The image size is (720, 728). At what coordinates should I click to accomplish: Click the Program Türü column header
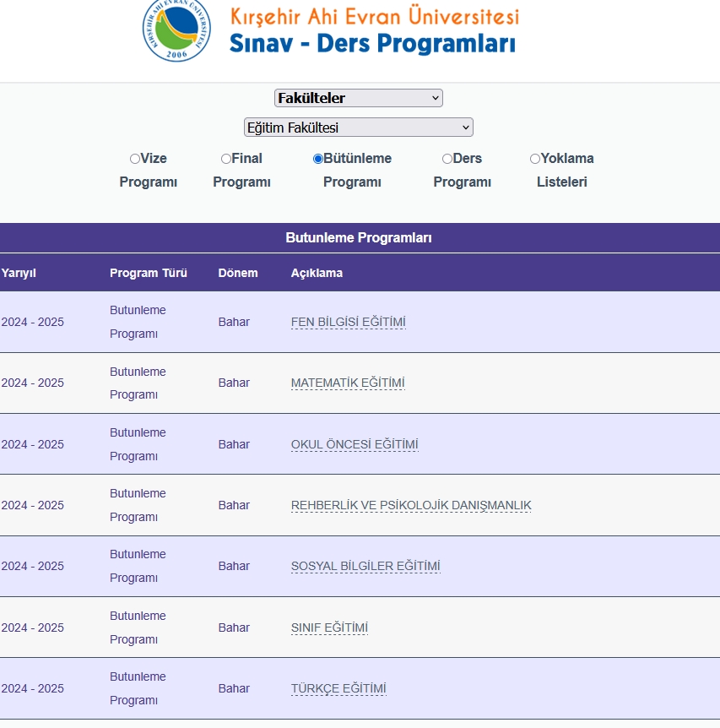tap(149, 273)
